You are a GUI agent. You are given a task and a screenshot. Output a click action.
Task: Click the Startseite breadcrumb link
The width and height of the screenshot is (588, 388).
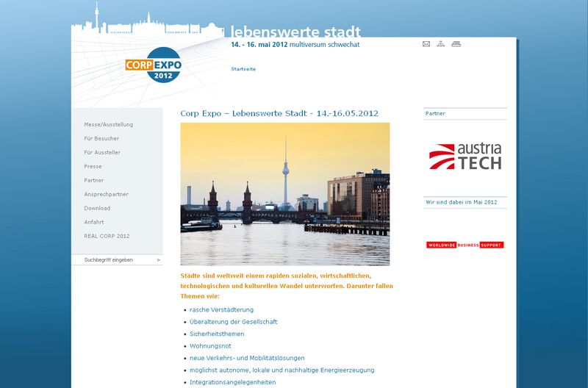(x=243, y=69)
